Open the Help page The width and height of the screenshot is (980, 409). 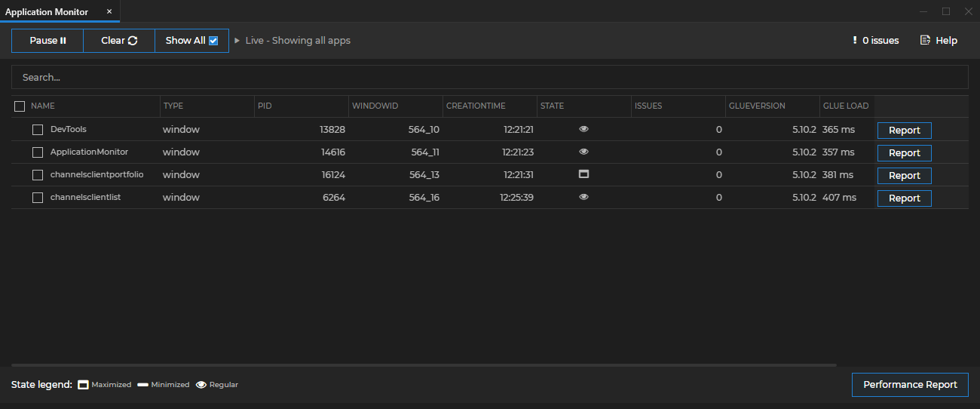tap(939, 41)
